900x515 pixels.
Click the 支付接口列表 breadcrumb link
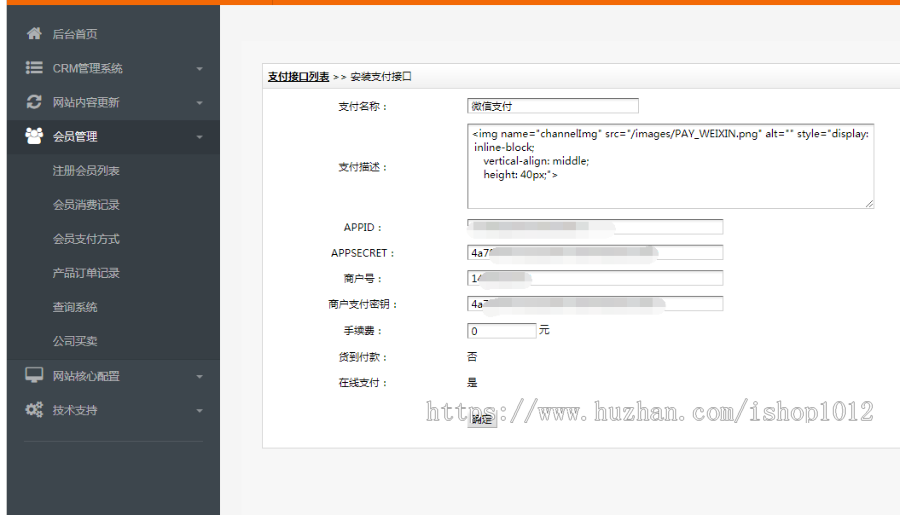tap(298, 77)
